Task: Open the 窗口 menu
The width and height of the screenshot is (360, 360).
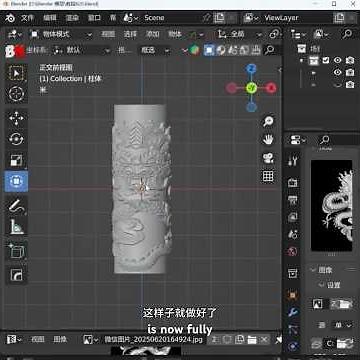Action: tap(94, 18)
